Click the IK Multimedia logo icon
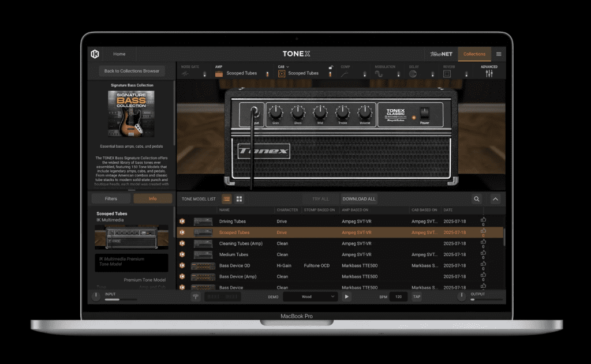The width and height of the screenshot is (591, 364). (95, 54)
